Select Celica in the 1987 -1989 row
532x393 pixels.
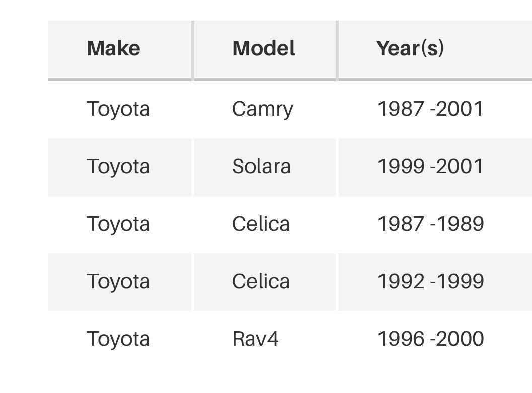tap(261, 224)
